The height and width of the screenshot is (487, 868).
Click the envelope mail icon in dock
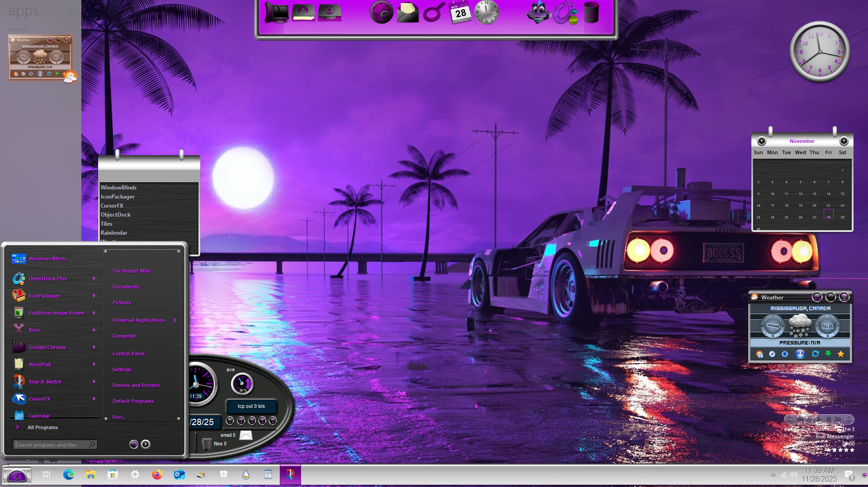click(x=407, y=13)
